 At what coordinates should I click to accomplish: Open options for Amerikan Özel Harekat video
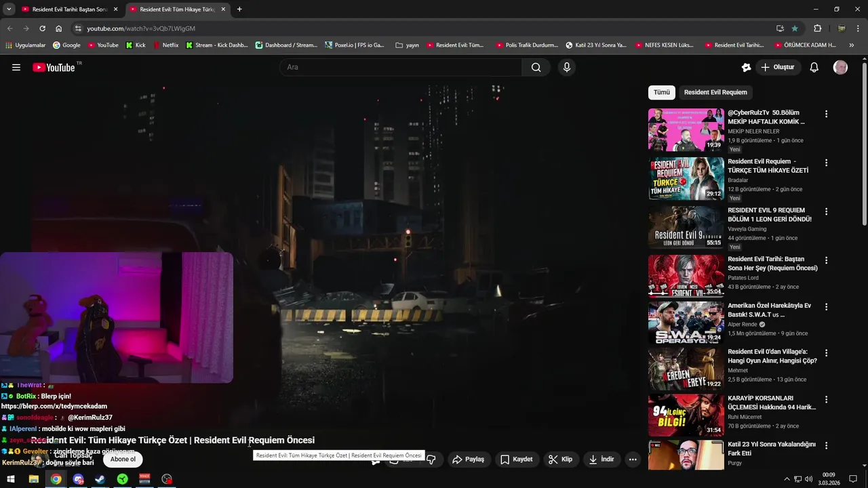pos(826,307)
